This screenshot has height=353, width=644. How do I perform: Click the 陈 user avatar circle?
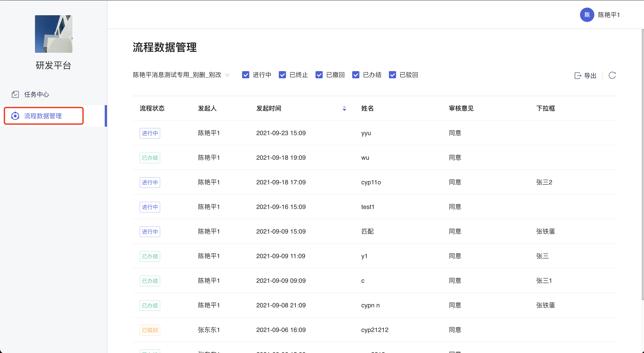pos(587,15)
